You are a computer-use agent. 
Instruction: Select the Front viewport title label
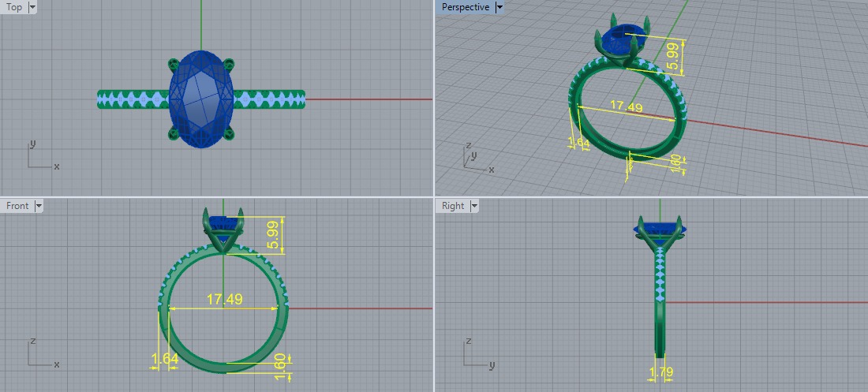[17, 205]
